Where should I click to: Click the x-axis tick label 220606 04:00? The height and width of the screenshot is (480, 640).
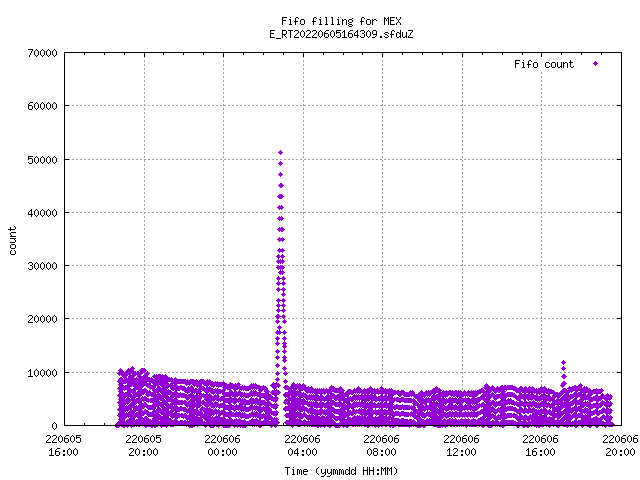click(302, 446)
